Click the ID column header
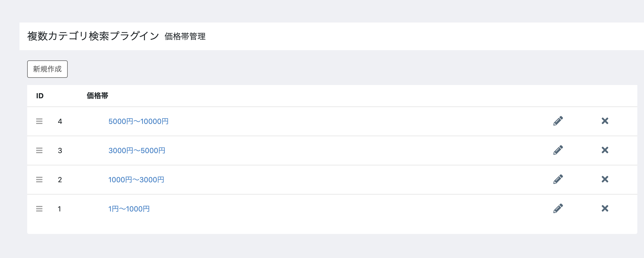The image size is (644, 258). pyautogui.click(x=40, y=96)
